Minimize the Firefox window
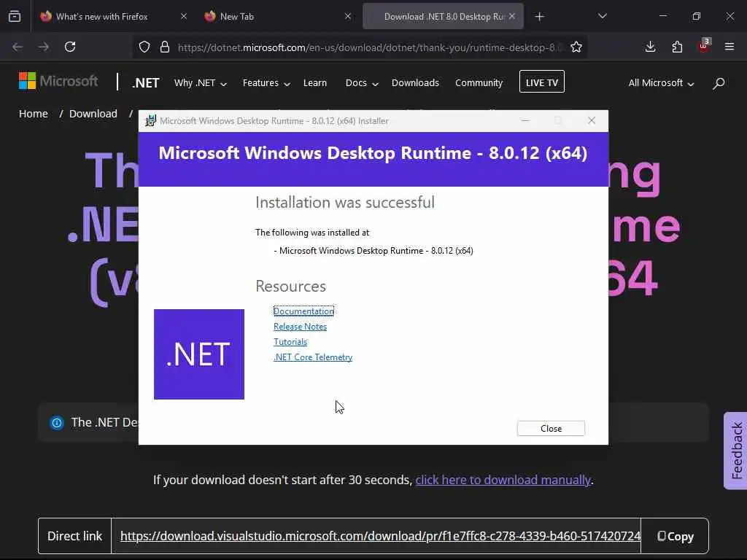 click(663, 16)
